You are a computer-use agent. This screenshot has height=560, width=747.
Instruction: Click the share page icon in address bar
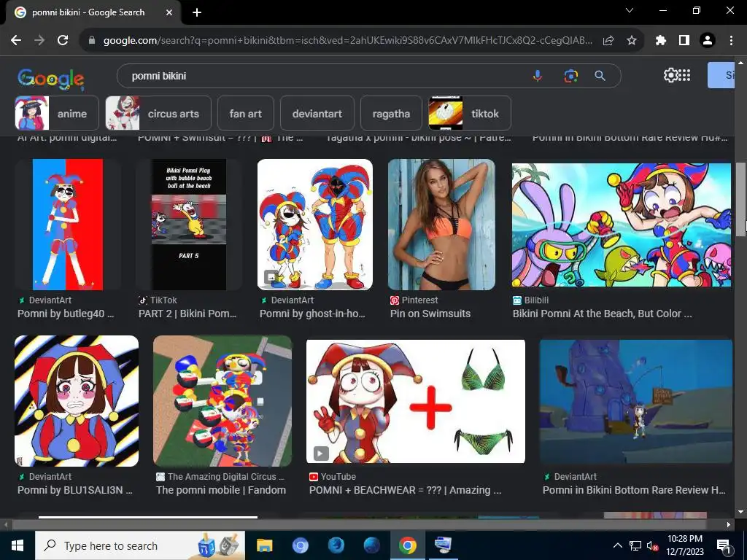(x=608, y=41)
